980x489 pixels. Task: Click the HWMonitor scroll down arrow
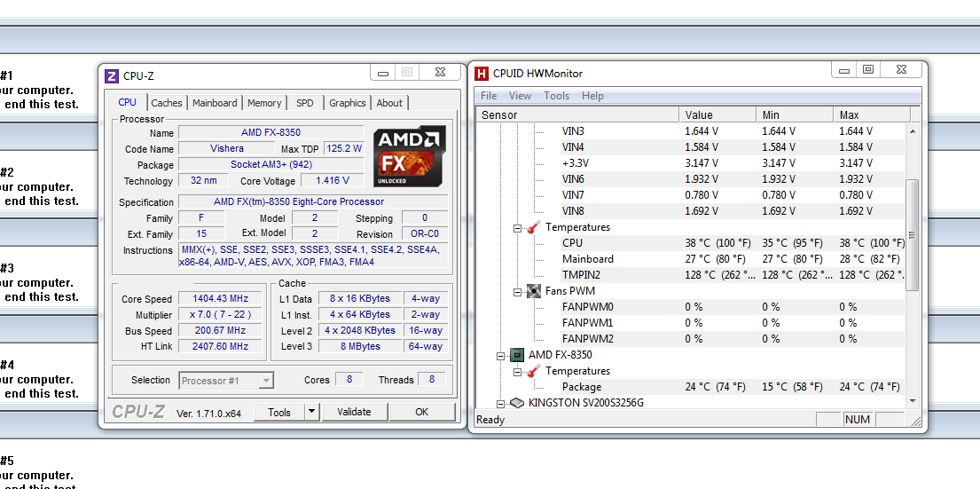tap(912, 401)
